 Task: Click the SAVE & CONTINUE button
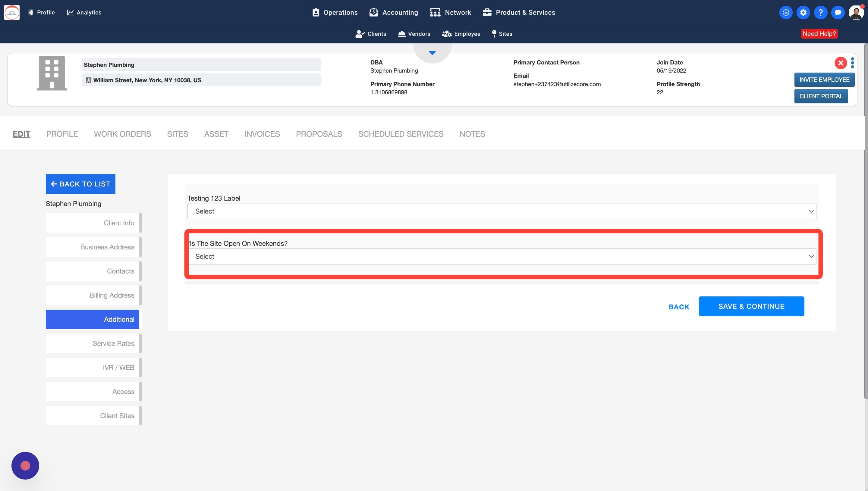tap(751, 306)
